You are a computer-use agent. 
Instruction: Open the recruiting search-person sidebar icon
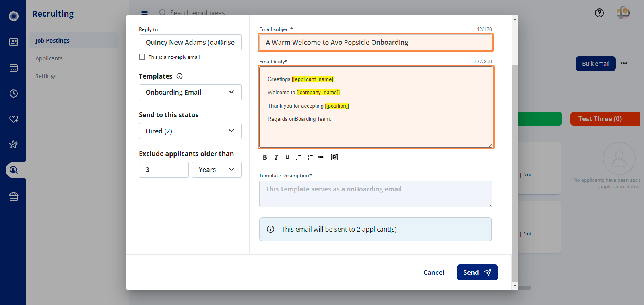point(13,170)
